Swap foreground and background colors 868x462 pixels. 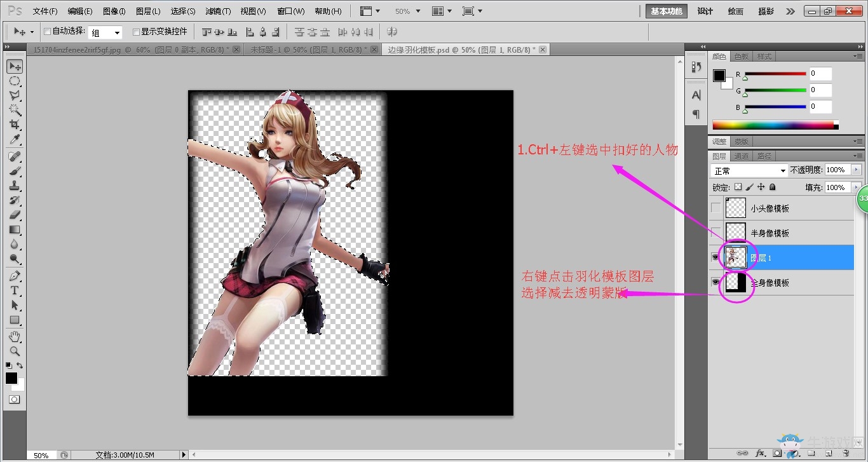[20, 365]
